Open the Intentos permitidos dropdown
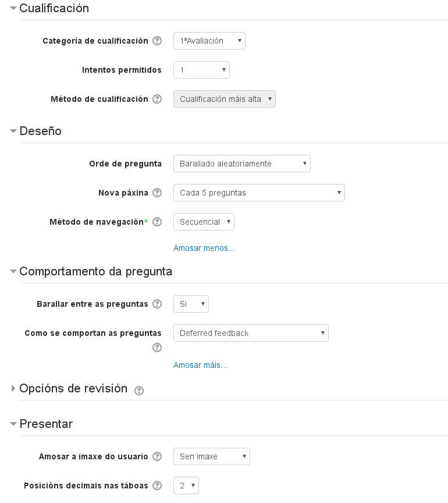Screen dimensions: 448x503 [201, 70]
